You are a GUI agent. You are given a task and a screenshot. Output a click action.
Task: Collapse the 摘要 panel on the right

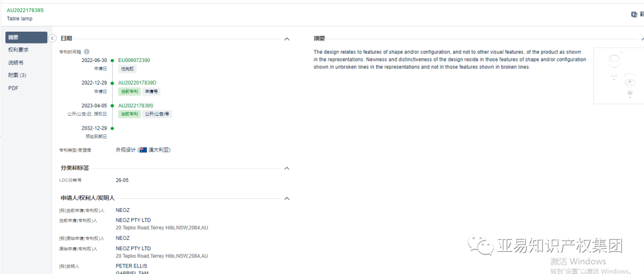coord(642,39)
